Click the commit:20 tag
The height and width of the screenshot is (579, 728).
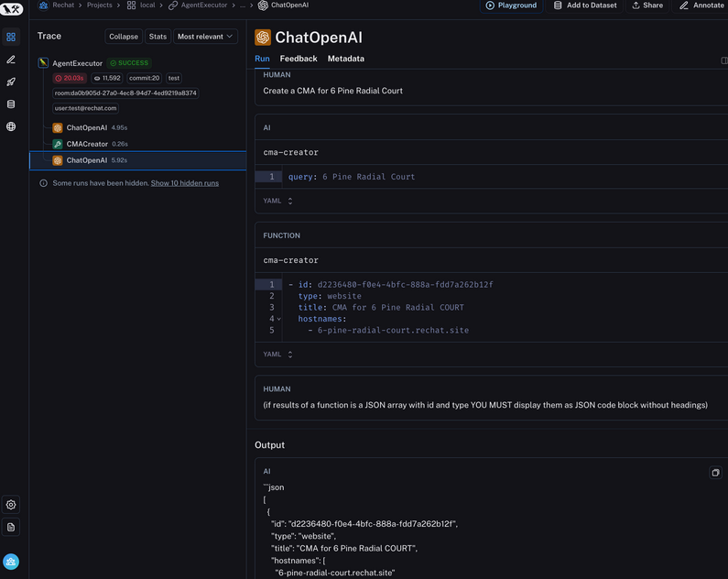(x=144, y=78)
